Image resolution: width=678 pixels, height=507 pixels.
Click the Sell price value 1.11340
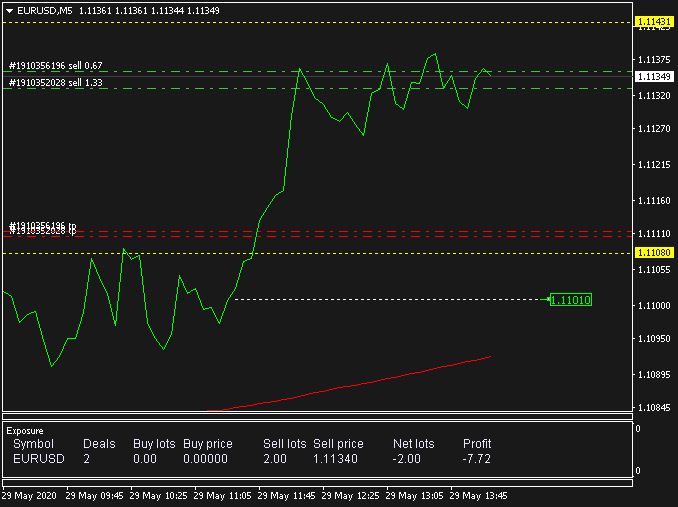tap(336, 459)
